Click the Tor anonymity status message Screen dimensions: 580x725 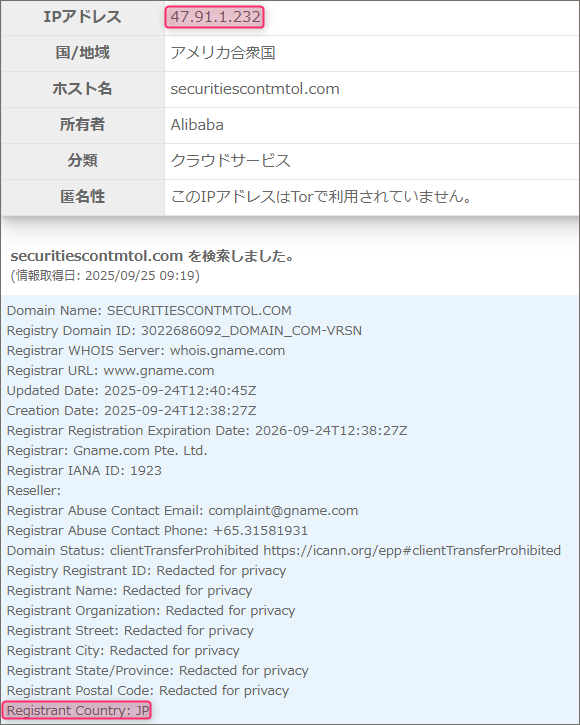[321, 197]
